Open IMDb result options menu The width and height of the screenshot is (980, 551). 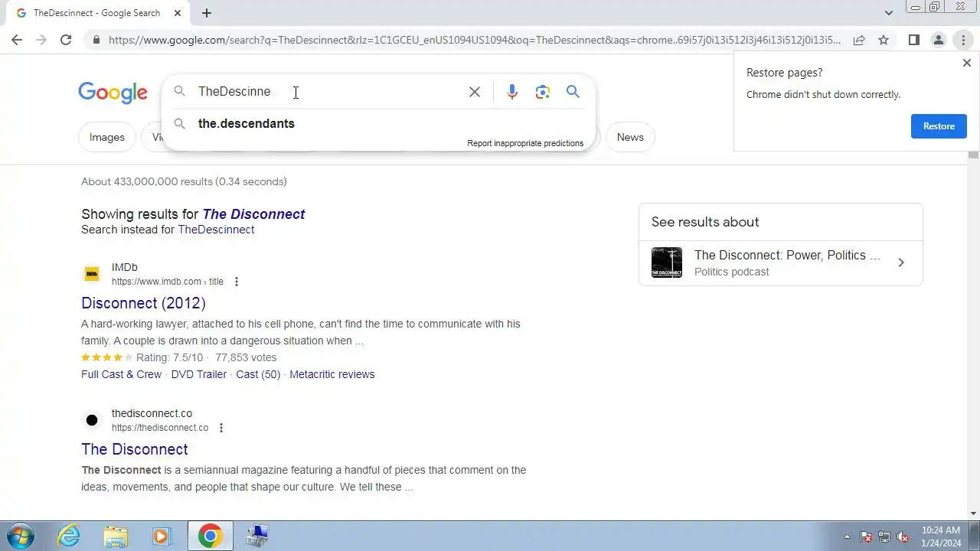[236, 282]
